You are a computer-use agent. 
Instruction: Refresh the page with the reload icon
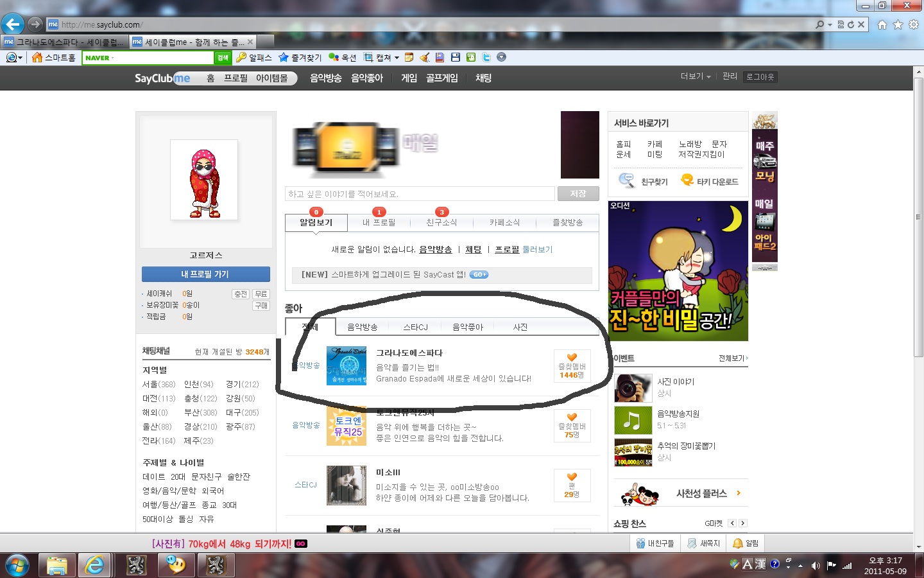(851, 24)
